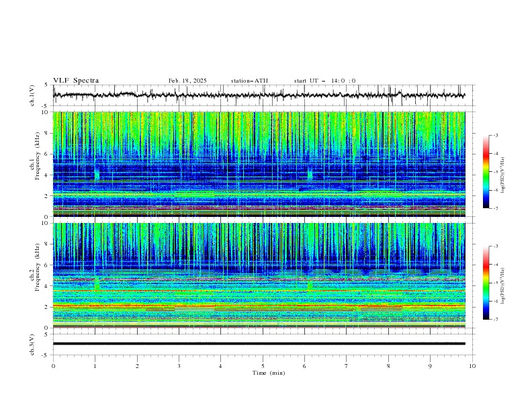Click the green burst near minute 6 in ch.2 spectrogram
The width and height of the screenshot is (532, 411).
[310, 284]
